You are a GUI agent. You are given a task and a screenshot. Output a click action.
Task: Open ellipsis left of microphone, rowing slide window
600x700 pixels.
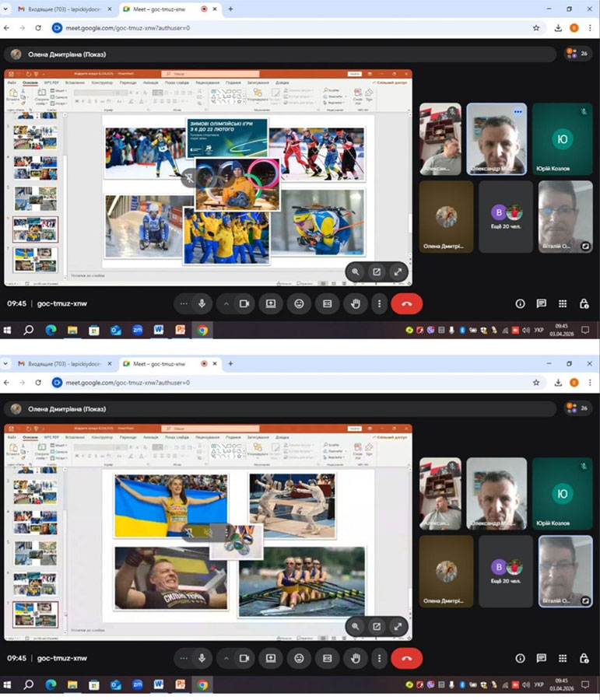(x=184, y=658)
